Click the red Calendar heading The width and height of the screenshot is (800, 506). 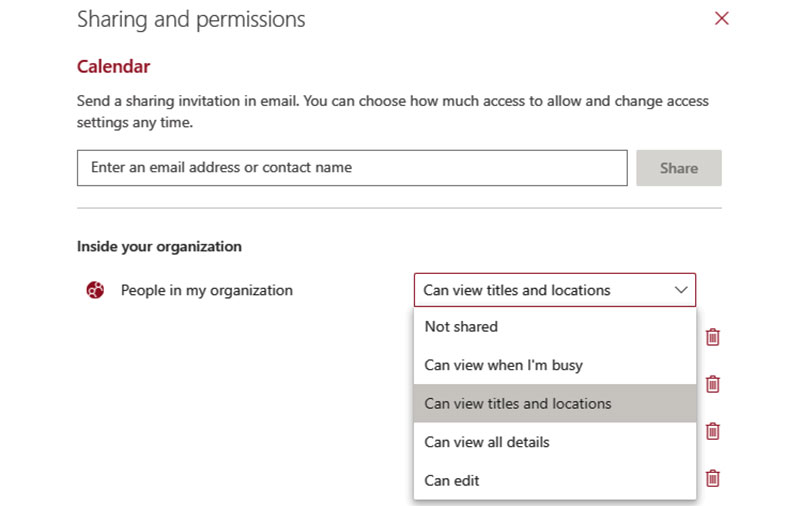click(113, 67)
